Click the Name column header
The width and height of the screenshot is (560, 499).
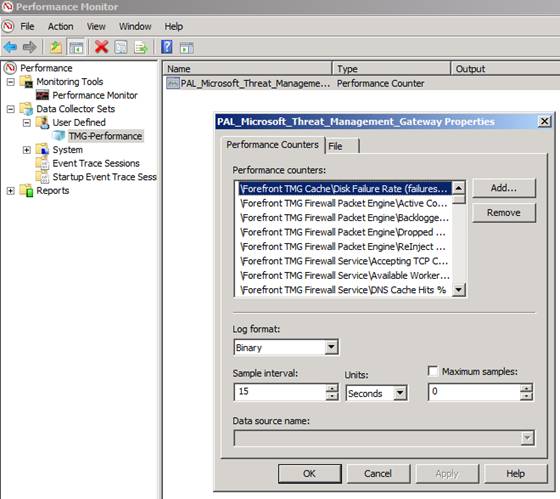tap(247, 69)
